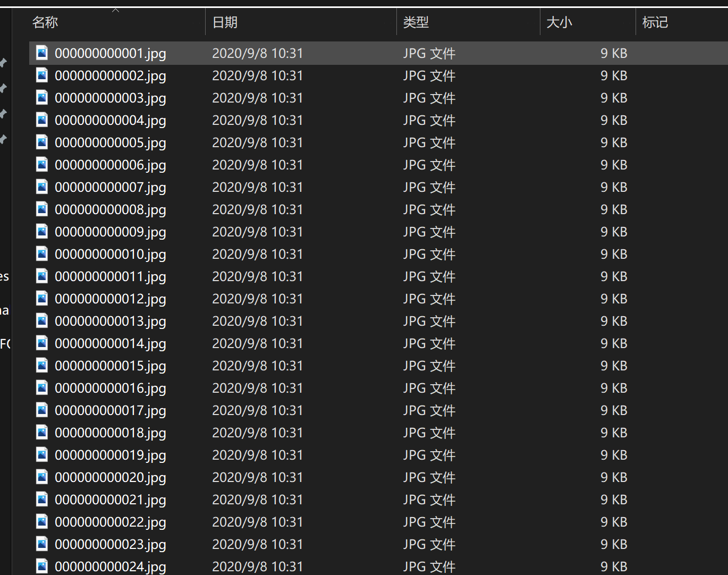Select file name 000000000018.jpg
This screenshot has width=728, height=575.
click(111, 433)
